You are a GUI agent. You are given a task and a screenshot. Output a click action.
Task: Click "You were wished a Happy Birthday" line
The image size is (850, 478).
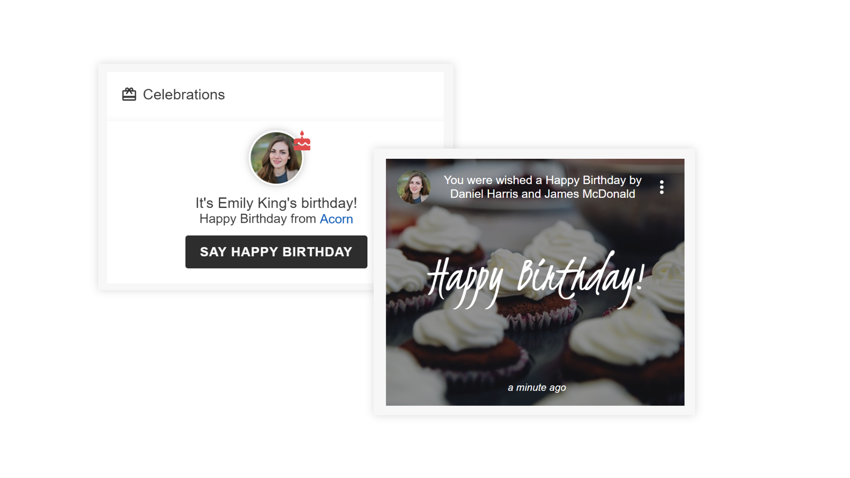(x=543, y=180)
